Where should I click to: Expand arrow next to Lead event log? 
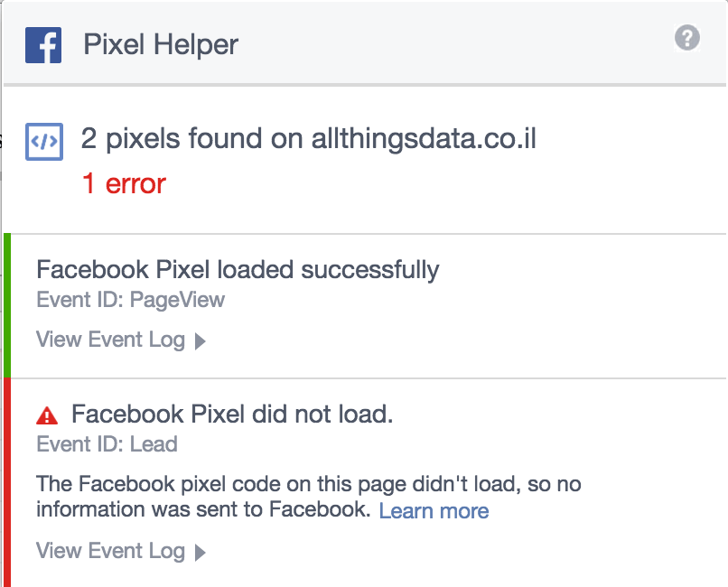point(201,552)
